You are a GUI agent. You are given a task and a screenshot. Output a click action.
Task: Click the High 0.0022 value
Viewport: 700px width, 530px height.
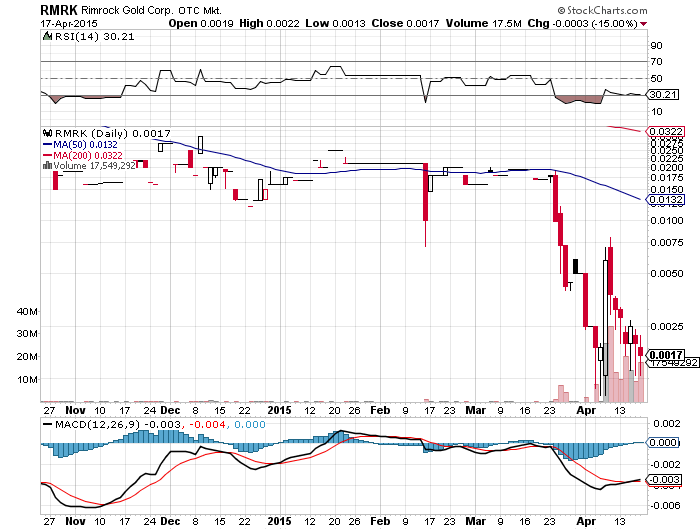pyautogui.click(x=269, y=23)
